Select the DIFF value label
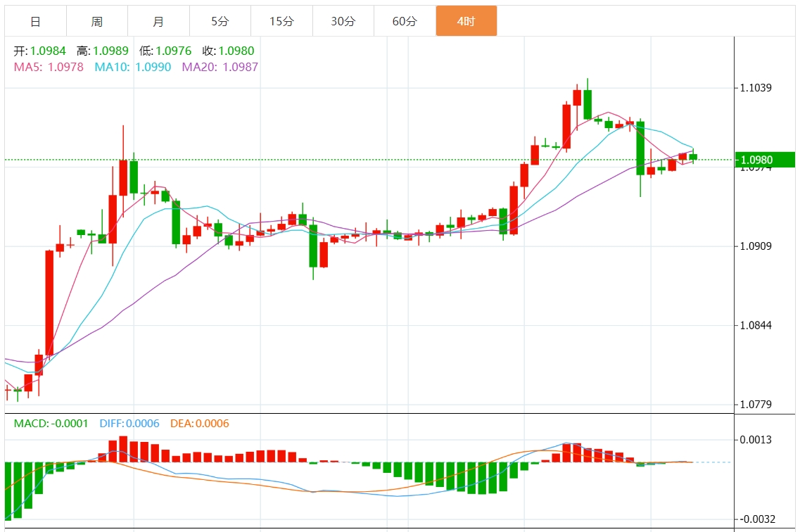 [129, 424]
